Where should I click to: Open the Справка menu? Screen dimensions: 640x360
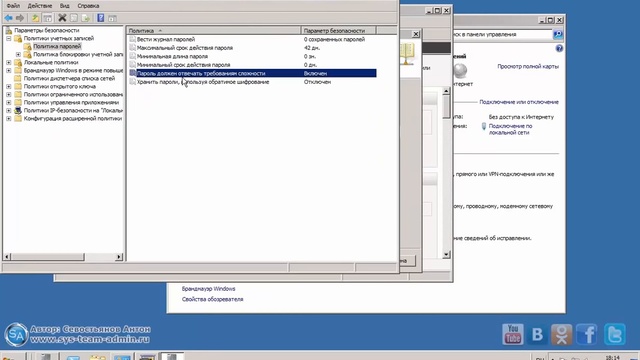pos(88,6)
